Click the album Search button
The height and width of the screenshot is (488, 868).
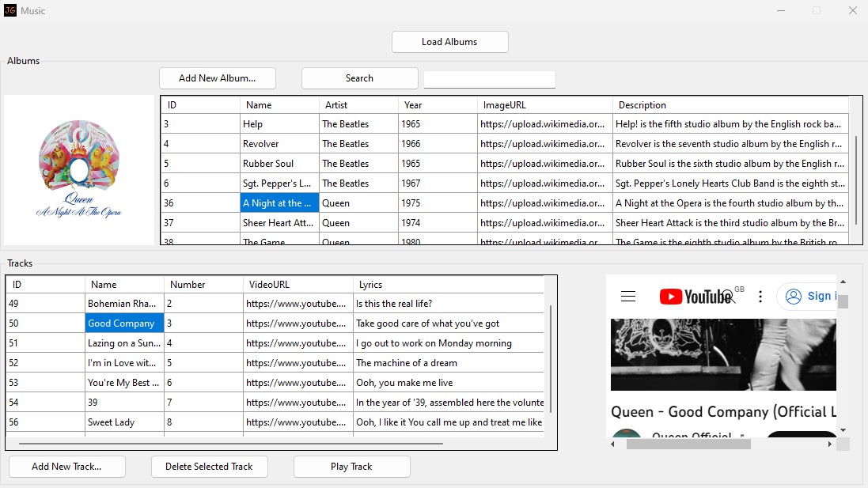pos(359,78)
